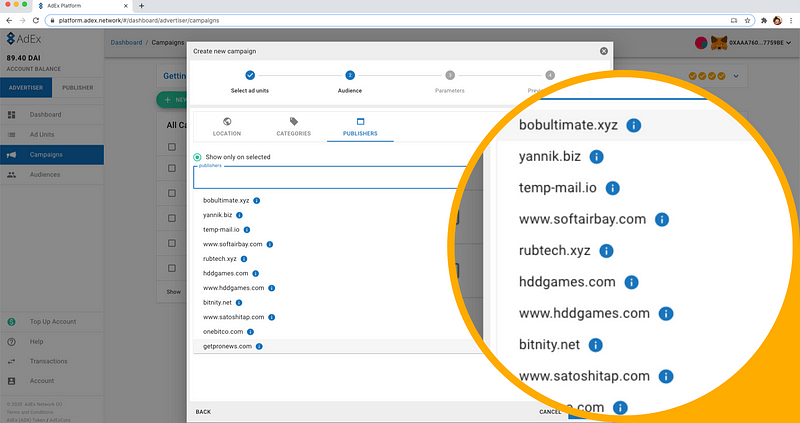Click info icon beside onebitco.com
800x423 pixels.
[x=251, y=332]
